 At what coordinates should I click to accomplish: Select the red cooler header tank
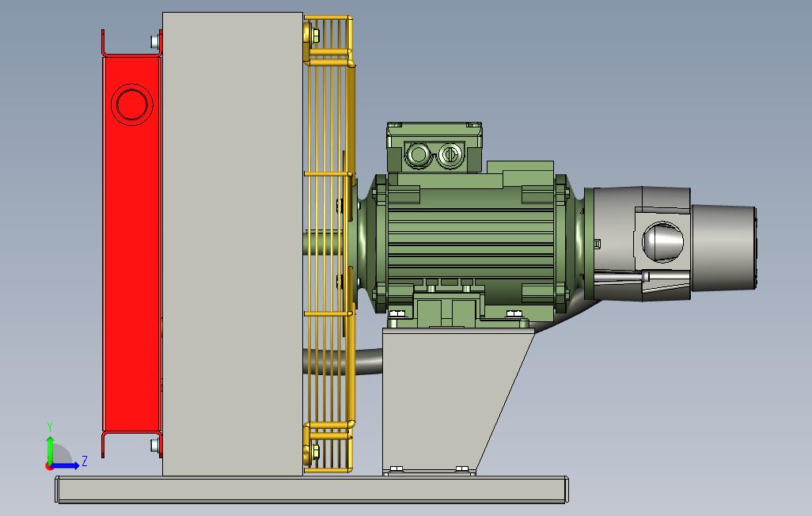pos(131,244)
